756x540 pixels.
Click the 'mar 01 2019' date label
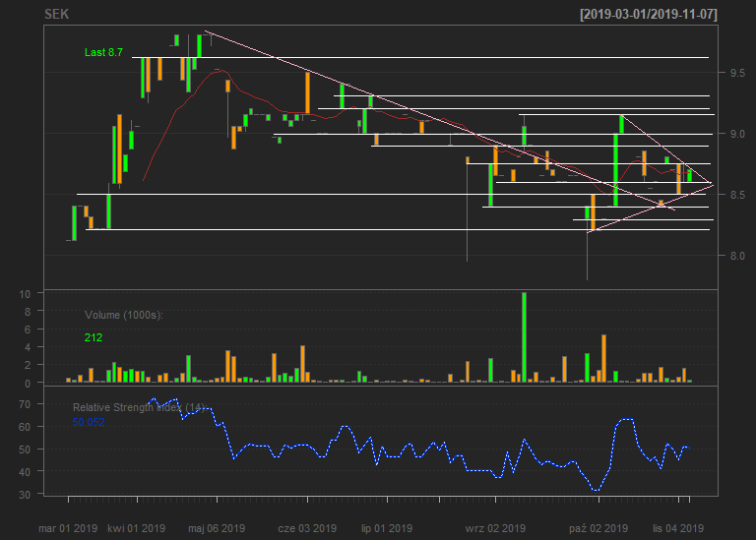point(68,528)
